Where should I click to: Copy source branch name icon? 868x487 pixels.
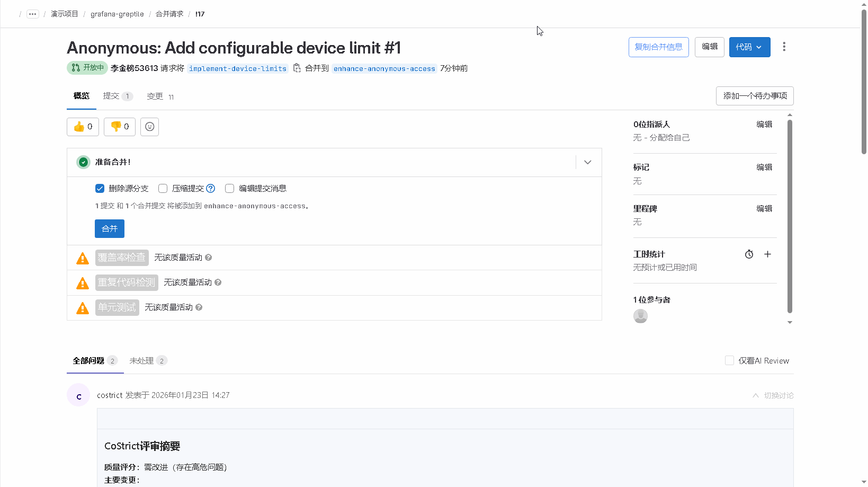click(297, 68)
